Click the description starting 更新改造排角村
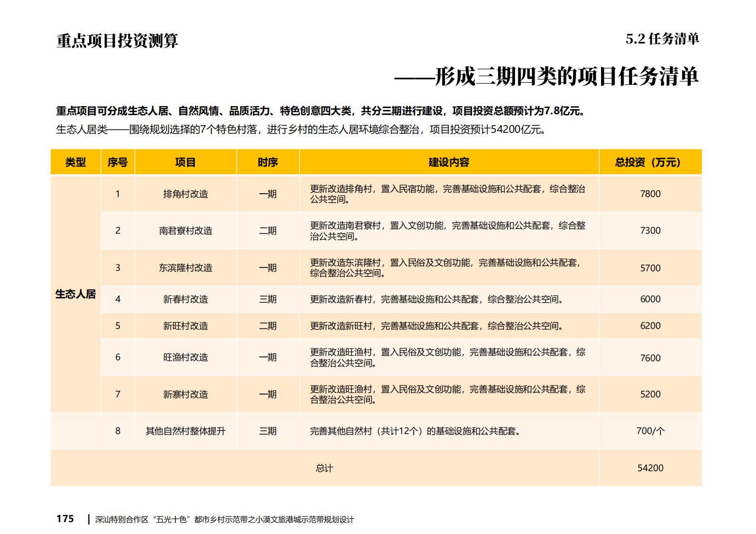 (448, 194)
